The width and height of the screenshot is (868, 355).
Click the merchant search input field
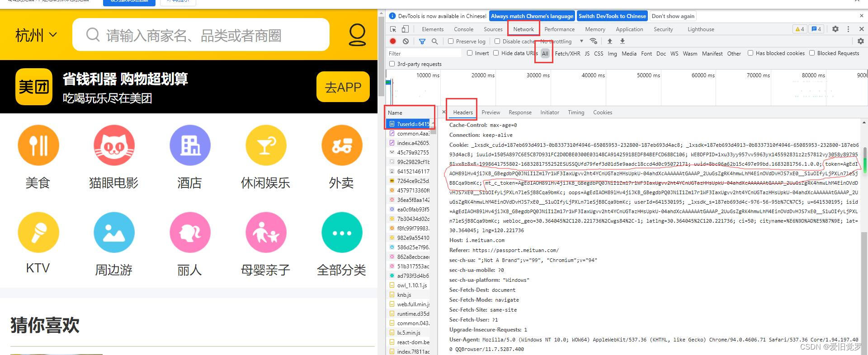pyautogui.click(x=201, y=35)
